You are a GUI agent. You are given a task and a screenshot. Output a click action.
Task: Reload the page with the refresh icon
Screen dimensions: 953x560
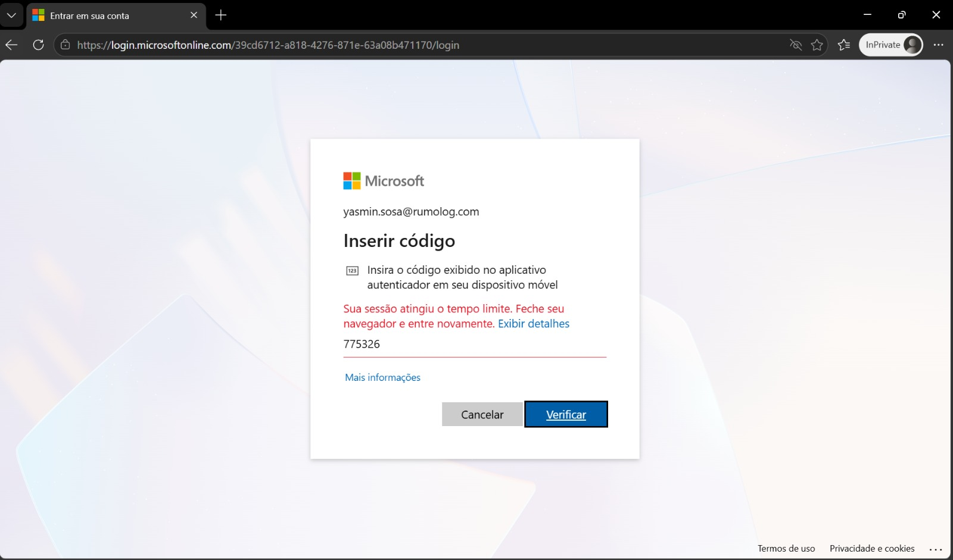39,45
